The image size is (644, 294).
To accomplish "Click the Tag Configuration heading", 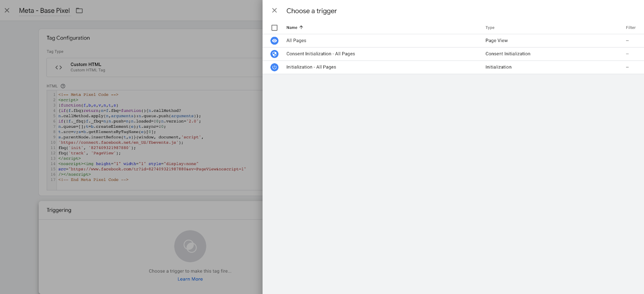I will (68, 38).
